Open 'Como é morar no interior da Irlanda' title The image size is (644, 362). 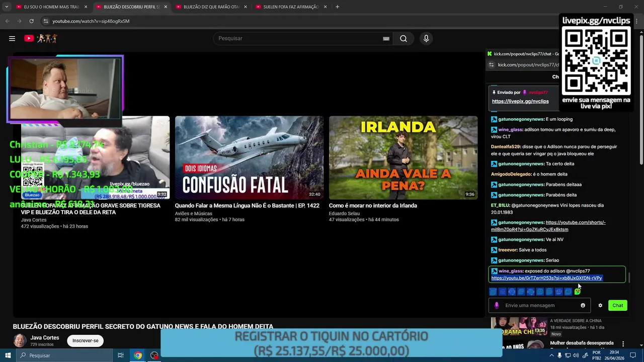pos(373,206)
